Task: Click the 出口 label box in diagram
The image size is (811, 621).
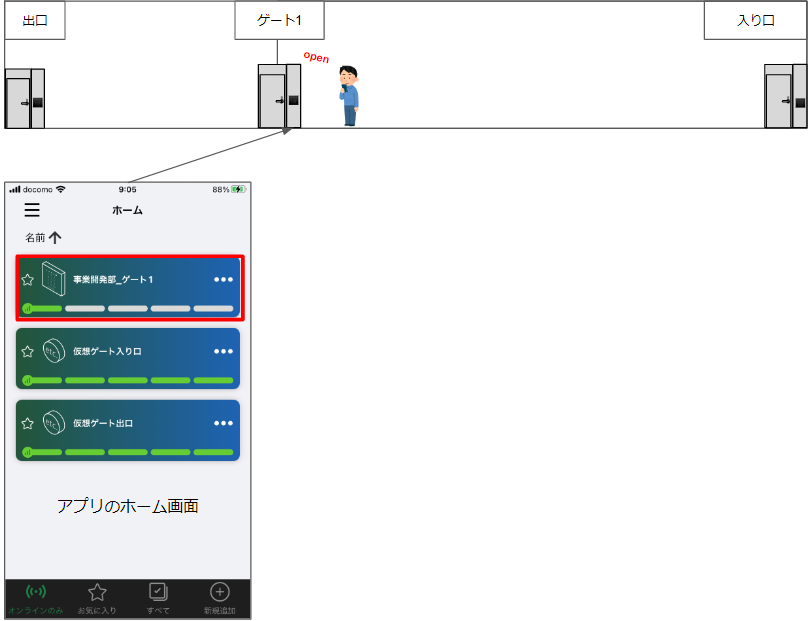Action: click(x=35, y=20)
